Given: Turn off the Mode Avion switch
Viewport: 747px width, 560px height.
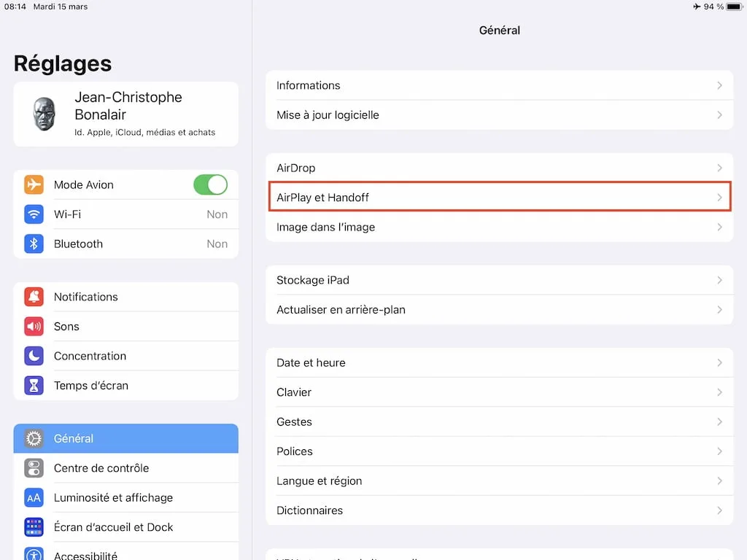Looking at the screenshot, I should point(210,185).
